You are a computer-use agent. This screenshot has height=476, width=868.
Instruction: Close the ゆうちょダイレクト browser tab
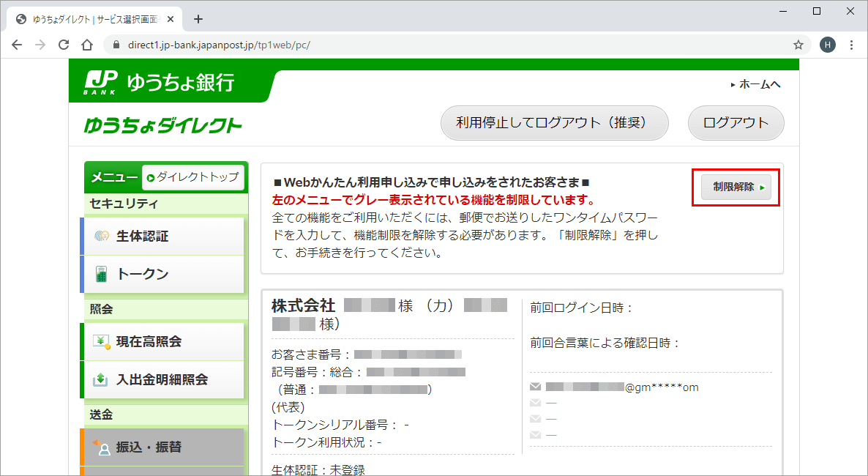point(171,19)
